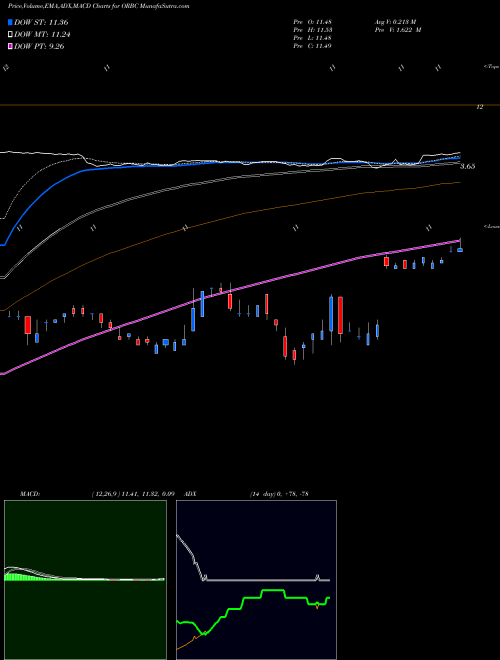Click the 'Pre H: 11.53' value
This screenshot has height=660, width=500.
[x=312, y=30]
